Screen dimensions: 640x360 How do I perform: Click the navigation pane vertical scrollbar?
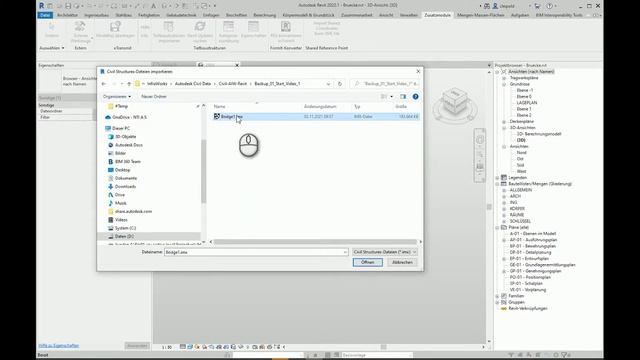203,171
